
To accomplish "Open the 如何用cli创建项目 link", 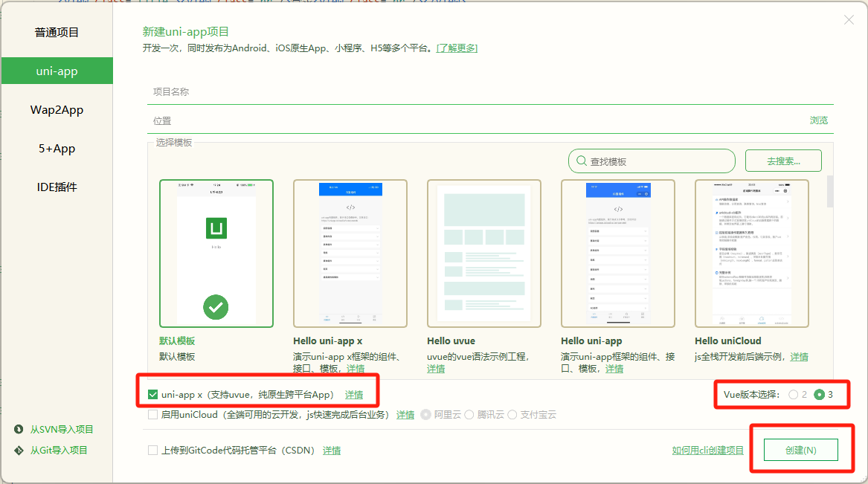I will [708, 450].
